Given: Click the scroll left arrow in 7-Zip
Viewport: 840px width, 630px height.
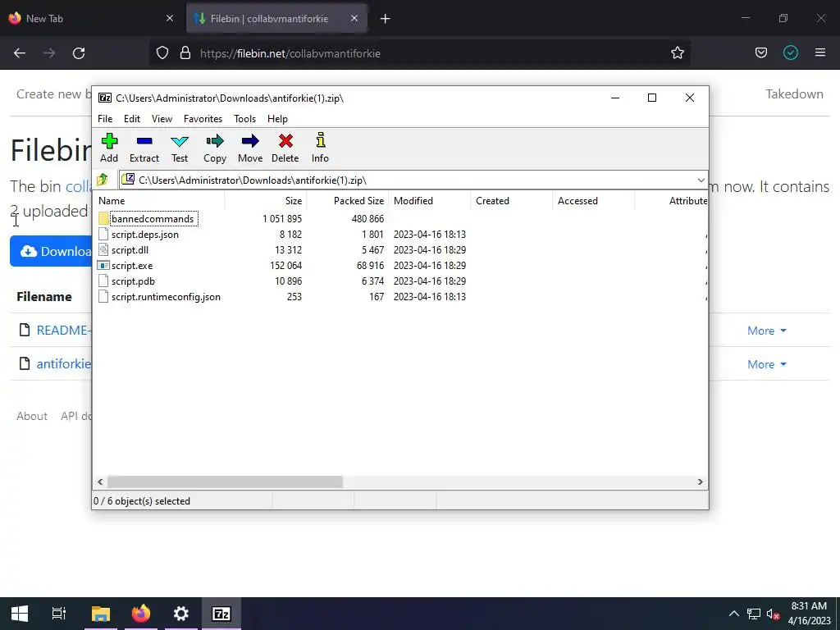Looking at the screenshot, I should coord(100,482).
